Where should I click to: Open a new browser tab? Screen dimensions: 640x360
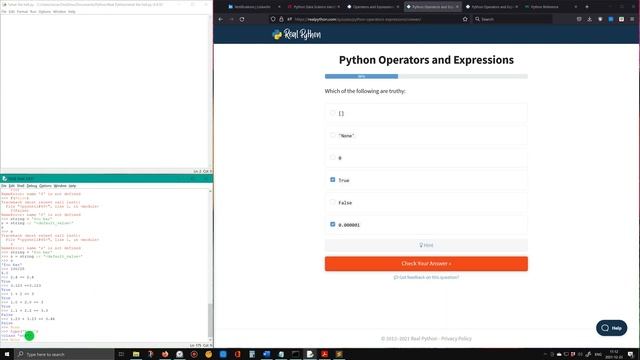point(587,7)
